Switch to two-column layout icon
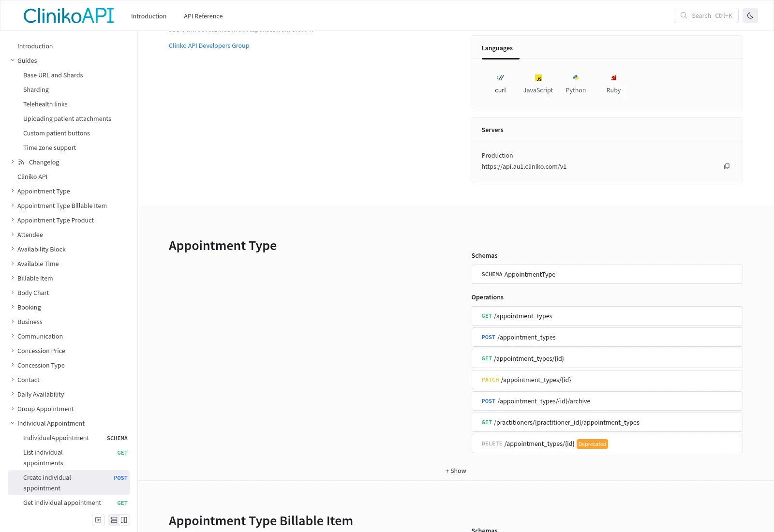The height and width of the screenshot is (532, 774). [x=124, y=520]
